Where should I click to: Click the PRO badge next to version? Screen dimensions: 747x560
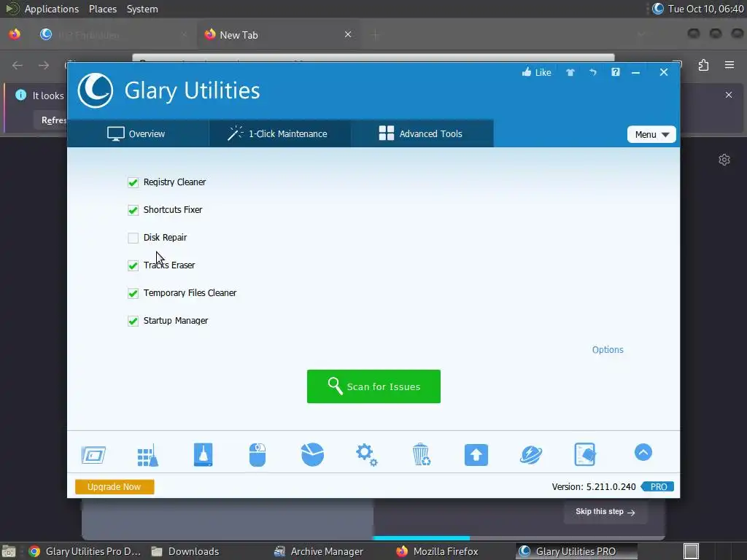[x=657, y=486]
